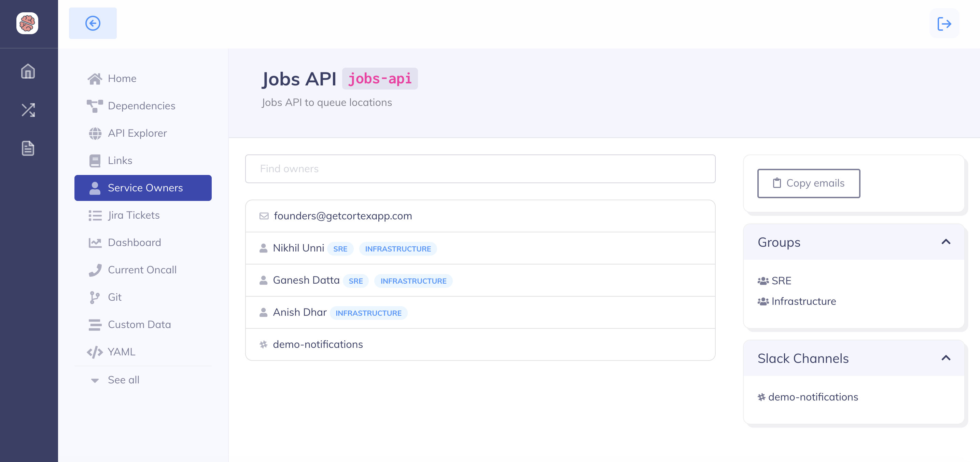
Task: Open YAML page
Action: [x=143, y=352]
